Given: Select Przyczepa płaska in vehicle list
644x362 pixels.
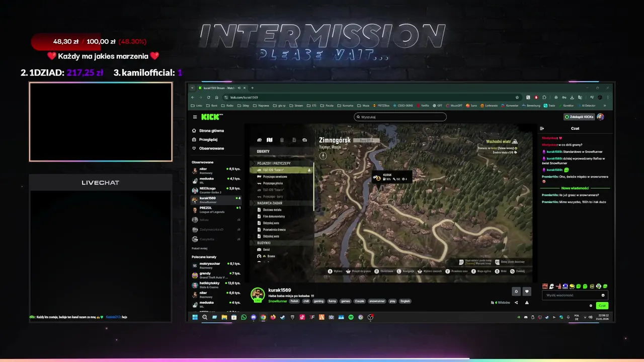Looking at the screenshot, I should coord(281,183).
